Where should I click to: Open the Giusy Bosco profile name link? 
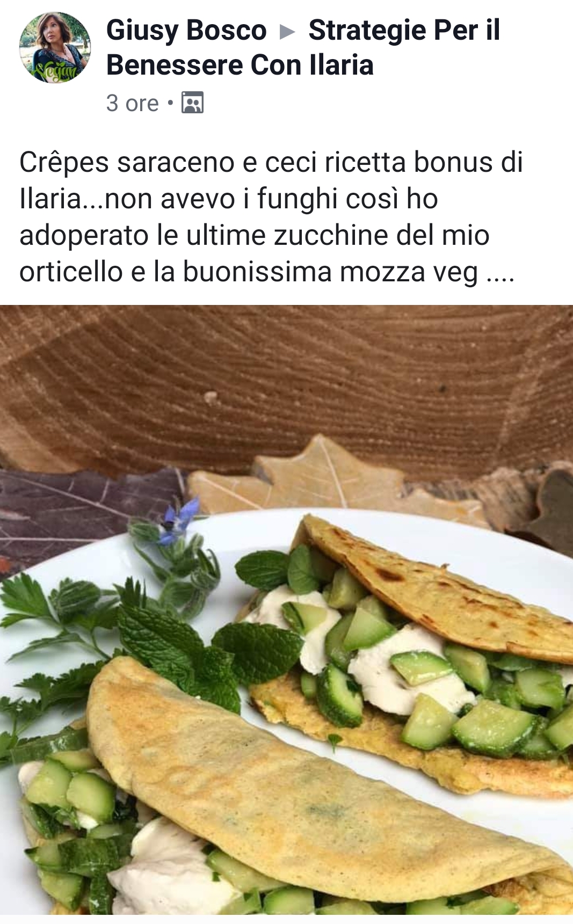(x=186, y=31)
